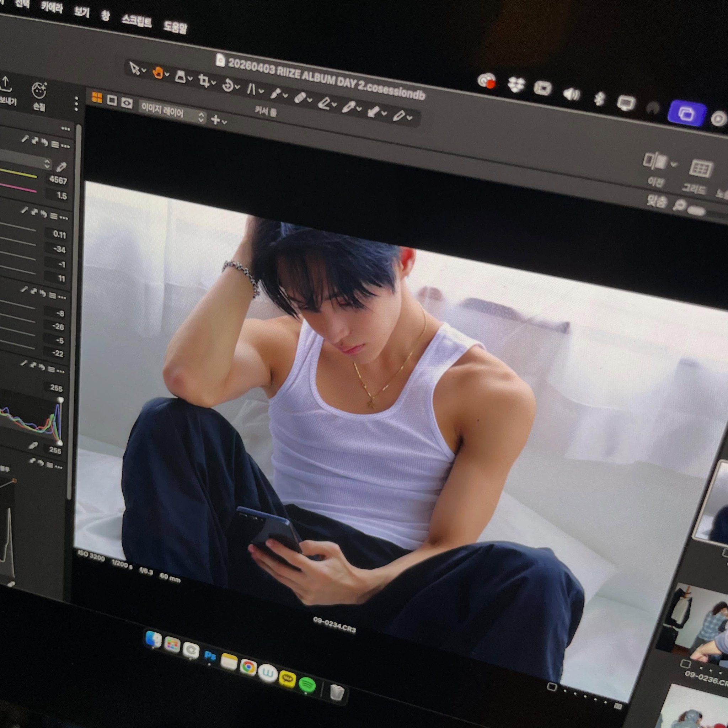Toggle the eye proofing view icon

pyautogui.click(x=127, y=103)
